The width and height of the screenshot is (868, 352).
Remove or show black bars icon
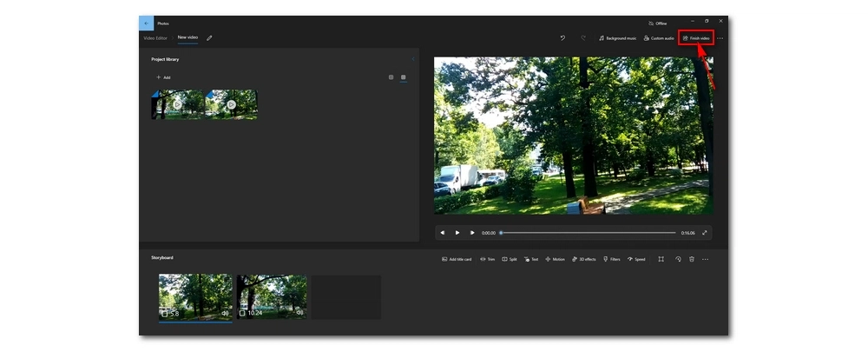click(661, 259)
